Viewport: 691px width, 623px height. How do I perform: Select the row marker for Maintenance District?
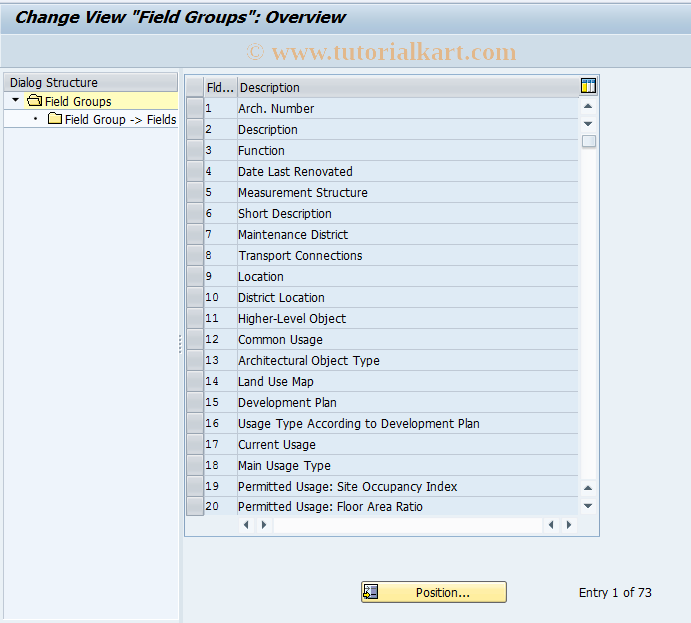[195, 234]
